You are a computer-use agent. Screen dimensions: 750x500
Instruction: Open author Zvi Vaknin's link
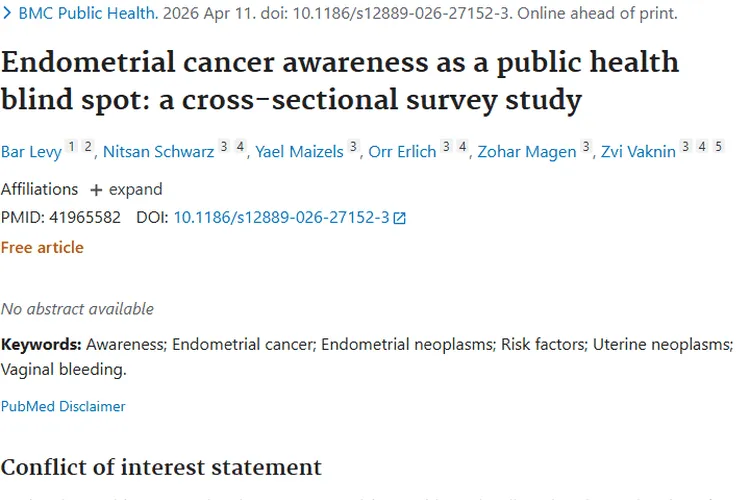tap(638, 152)
